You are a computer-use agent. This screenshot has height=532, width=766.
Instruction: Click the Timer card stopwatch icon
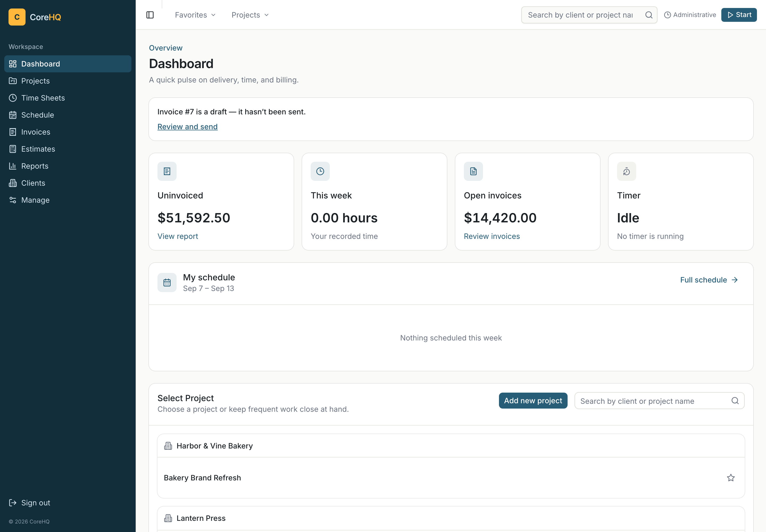pyautogui.click(x=626, y=171)
